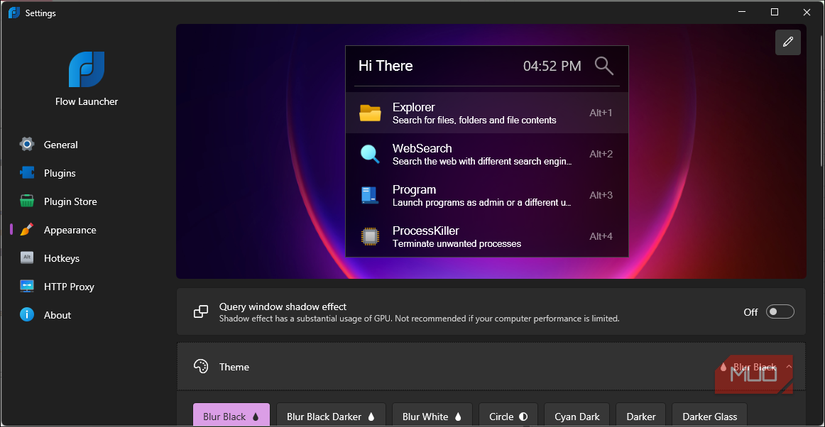This screenshot has width=825, height=427.
Task: Click the Flow Launcher title bar icon
Action: tap(14, 13)
